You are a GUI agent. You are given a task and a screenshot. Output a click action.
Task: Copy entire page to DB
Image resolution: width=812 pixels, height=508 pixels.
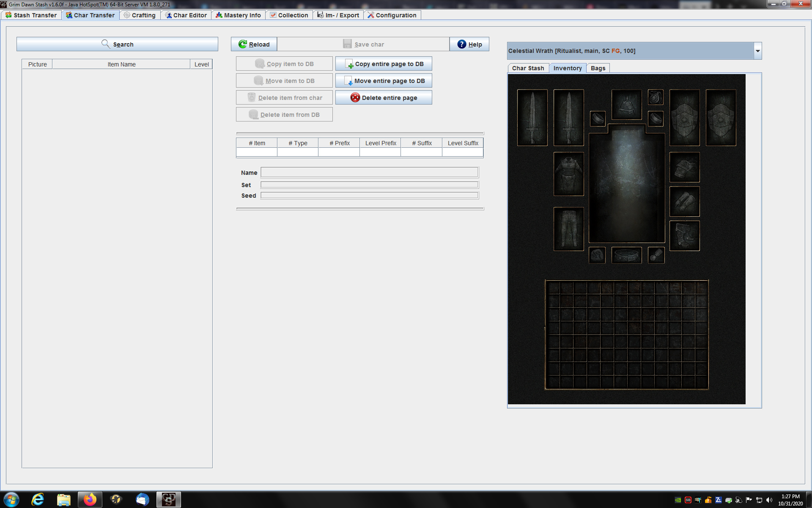[x=383, y=63]
